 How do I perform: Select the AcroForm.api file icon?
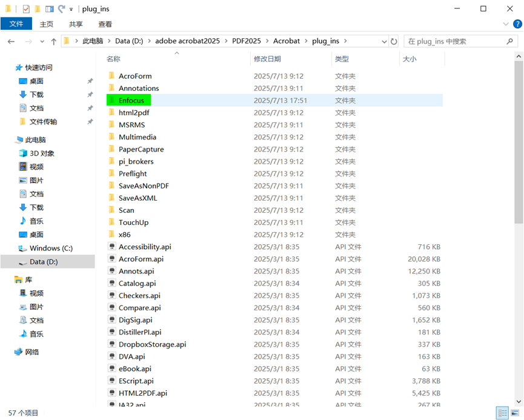(112, 259)
